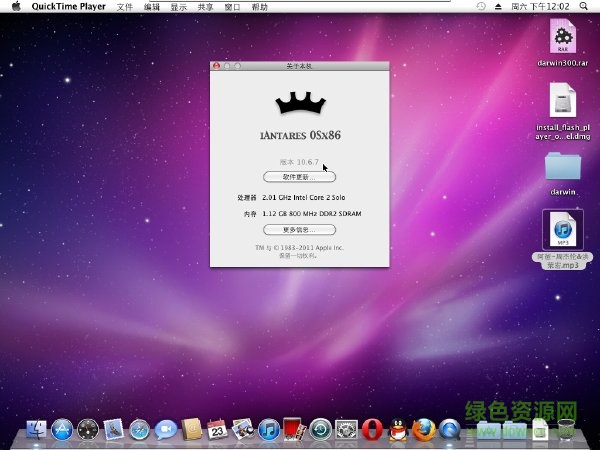Select the MP3 file on desktop
This screenshot has height=450, width=600.
pos(563,229)
